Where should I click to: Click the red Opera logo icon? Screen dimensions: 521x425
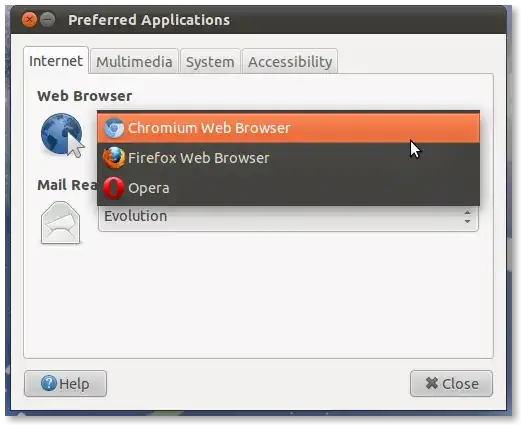coord(113,188)
